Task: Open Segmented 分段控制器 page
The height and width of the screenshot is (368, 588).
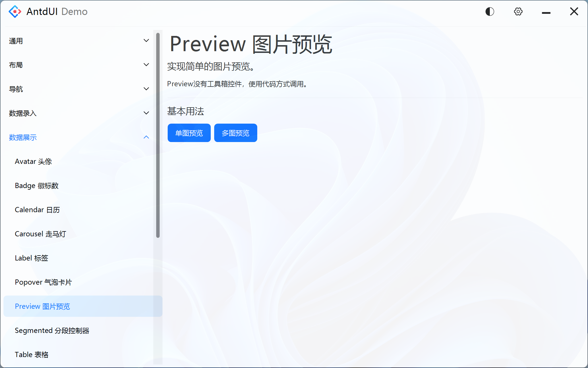Action: 52,330
